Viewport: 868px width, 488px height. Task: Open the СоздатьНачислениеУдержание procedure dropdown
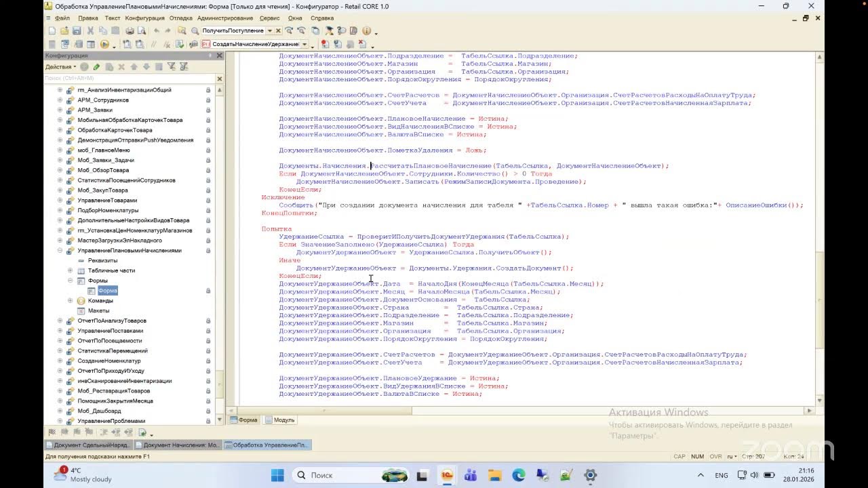[x=304, y=44]
